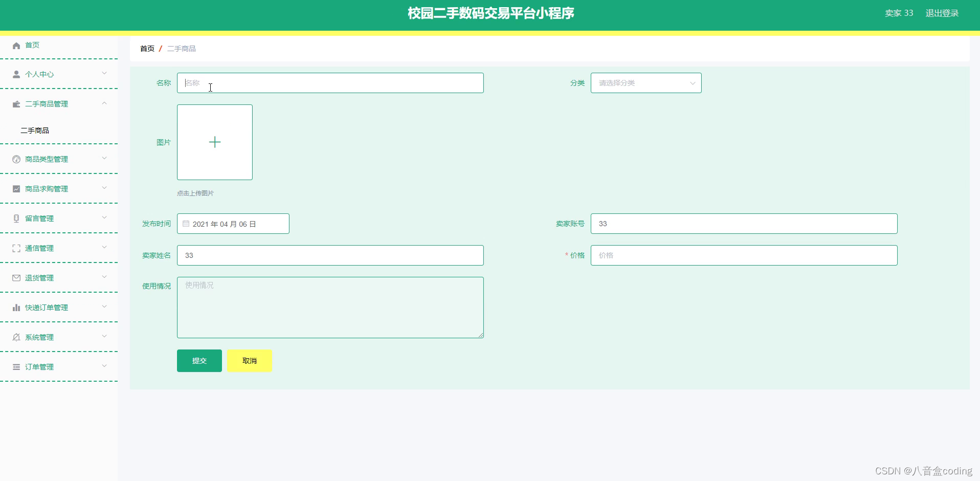Click the 二手商品管理 sidebar icon
Viewport: 980px width, 481px height.
pyautogui.click(x=16, y=104)
